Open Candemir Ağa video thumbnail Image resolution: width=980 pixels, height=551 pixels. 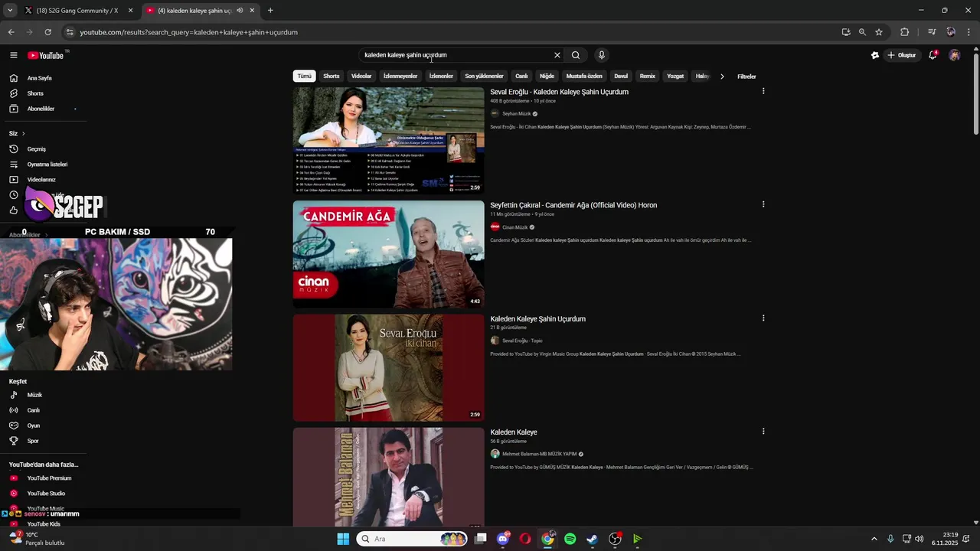pos(388,254)
